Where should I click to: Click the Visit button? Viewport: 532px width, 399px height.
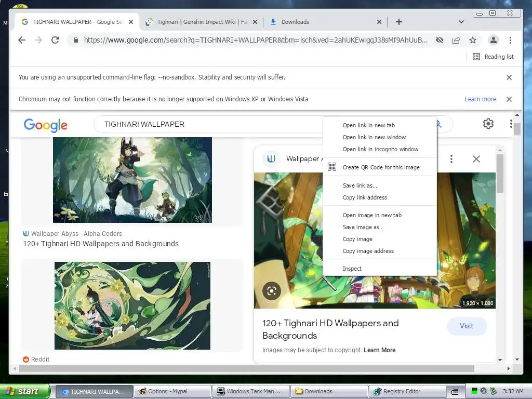tap(467, 326)
